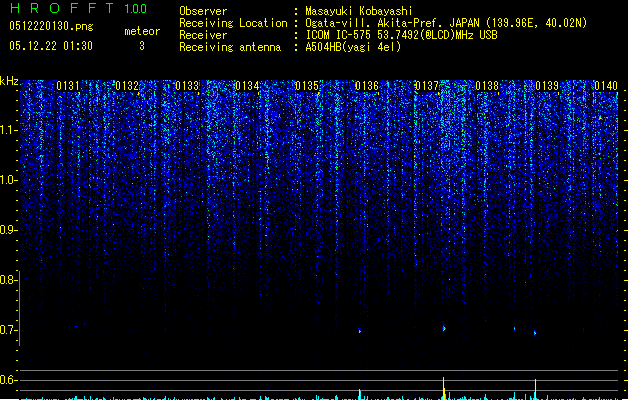Select the file name 0512220130.png
The width and height of the screenshot is (629, 400).
[51, 26]
